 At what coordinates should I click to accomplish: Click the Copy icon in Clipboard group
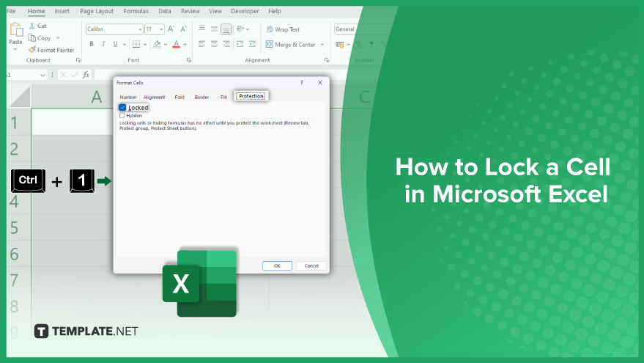(x=32, y=38)
